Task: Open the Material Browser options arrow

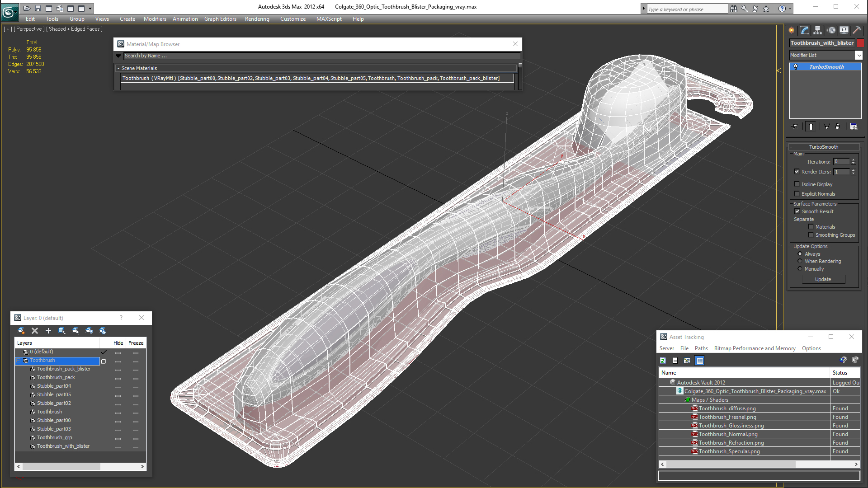Action: 118,56
